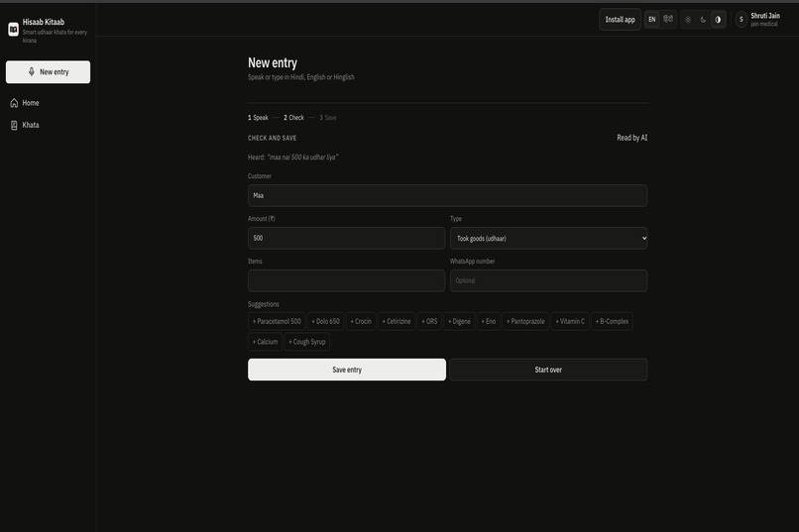The height and width of the screenshot is (532, 799).
Task: Click the empty Items input field
Action: (347, 280)
